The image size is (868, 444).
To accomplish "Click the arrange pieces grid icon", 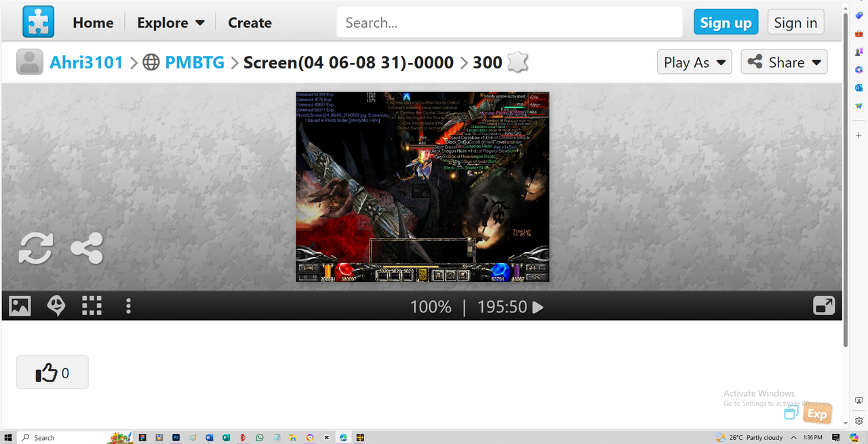I will point(92,306).
